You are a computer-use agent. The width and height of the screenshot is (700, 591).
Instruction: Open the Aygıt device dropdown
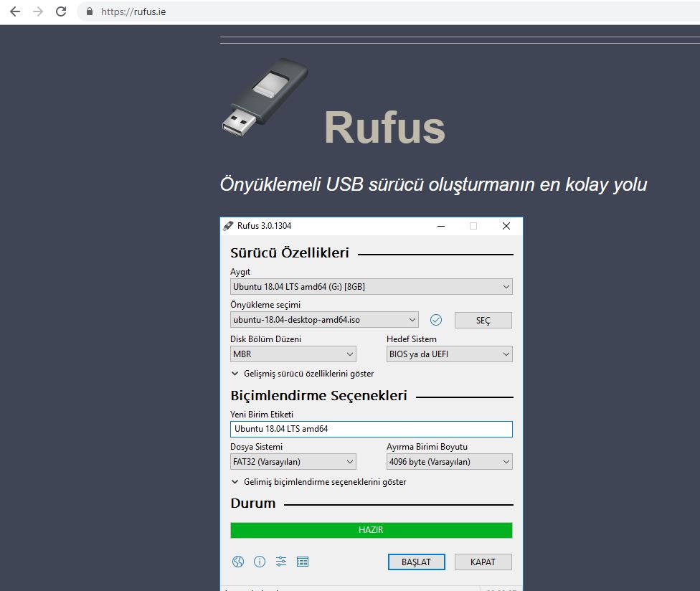point(371,287)
